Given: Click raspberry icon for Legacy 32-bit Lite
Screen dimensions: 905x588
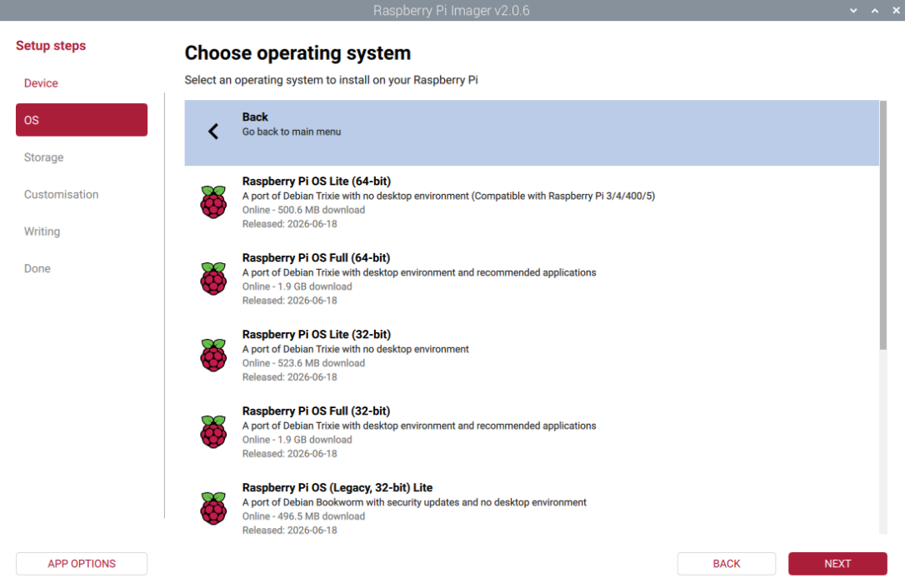Looking at the screenshot, I should click(213, 508).
